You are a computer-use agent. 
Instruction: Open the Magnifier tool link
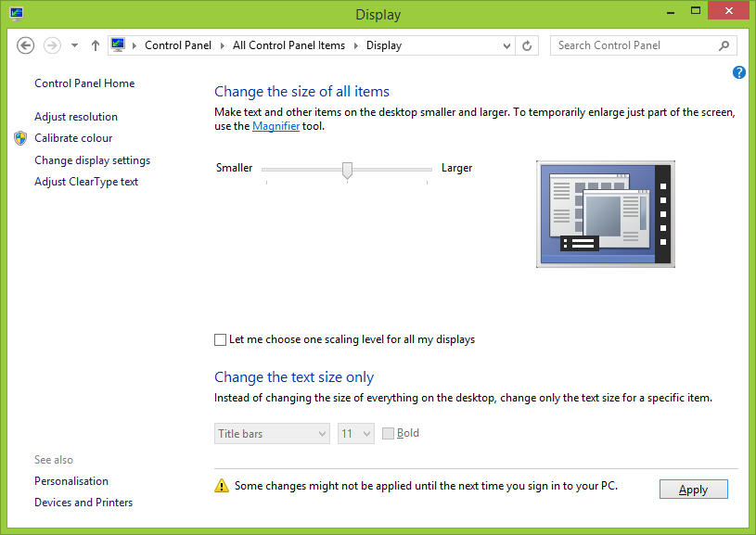(275, 125)
